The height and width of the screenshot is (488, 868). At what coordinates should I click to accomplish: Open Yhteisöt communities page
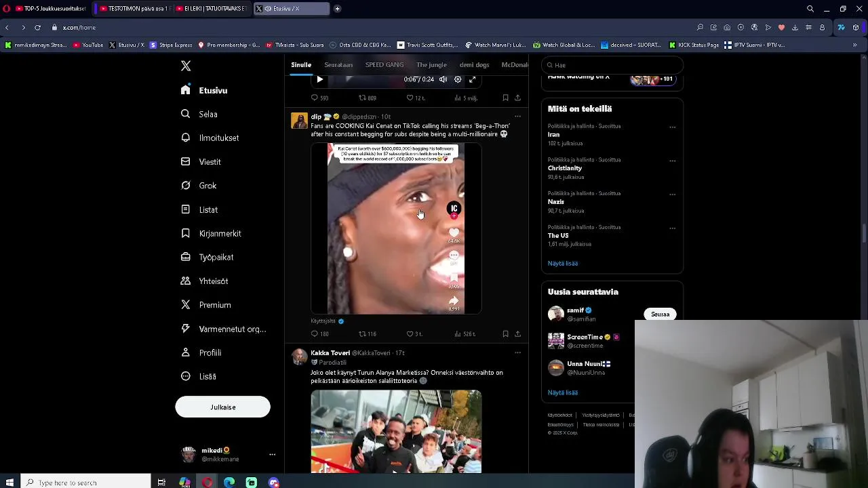(x=204, y=281)
